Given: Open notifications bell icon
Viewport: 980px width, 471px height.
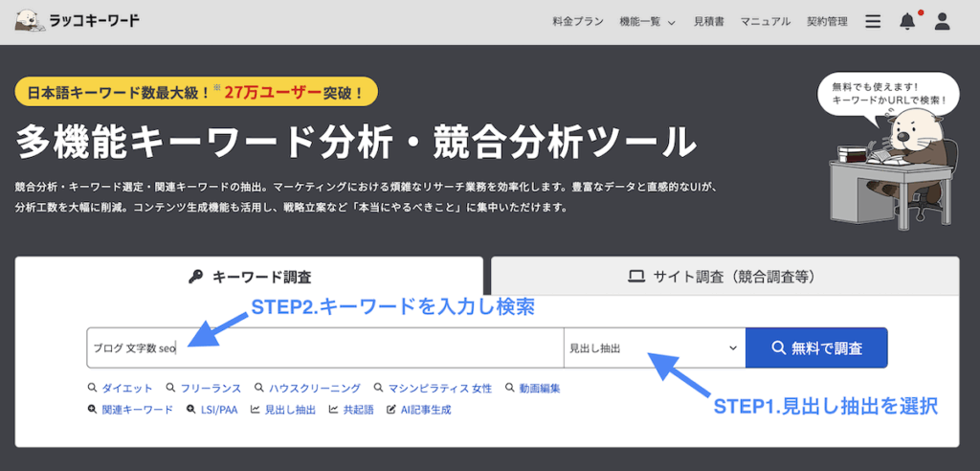Looking at the screenshot, I should point(907,22).
